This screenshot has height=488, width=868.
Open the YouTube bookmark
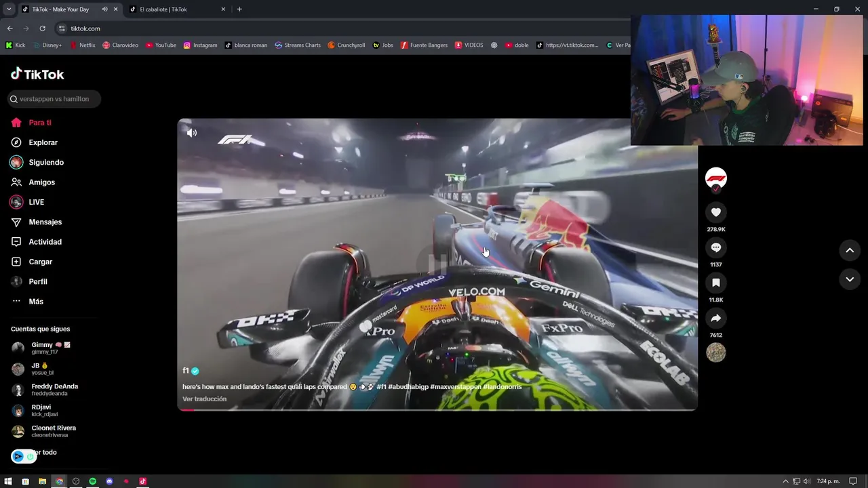click(161, 45)
